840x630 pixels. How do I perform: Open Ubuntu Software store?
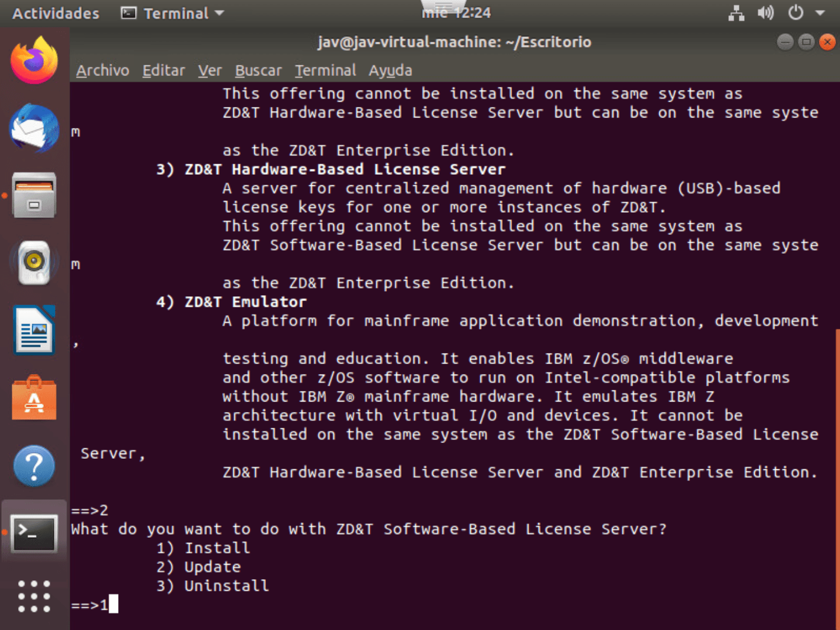click(x=34, y=399)
